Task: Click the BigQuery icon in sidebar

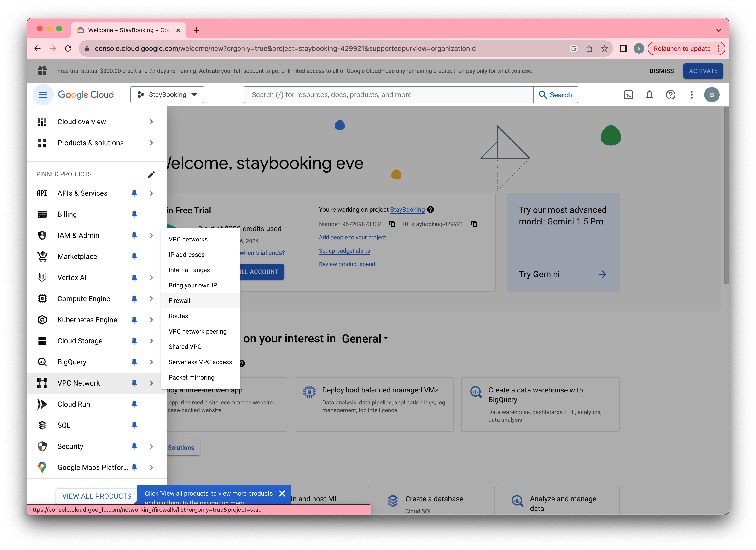Action: 42,362
